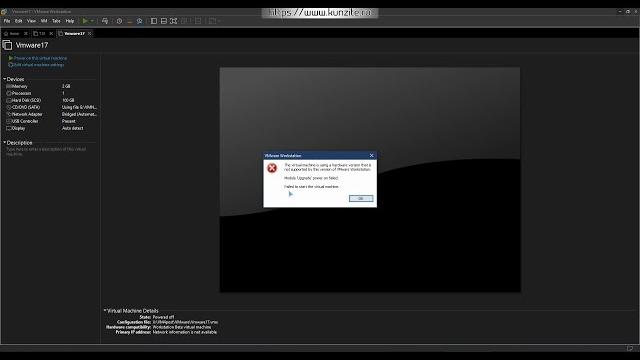Screen dimensions: 640x360
Task: Open the View menu
Action: tap(31, 21)
